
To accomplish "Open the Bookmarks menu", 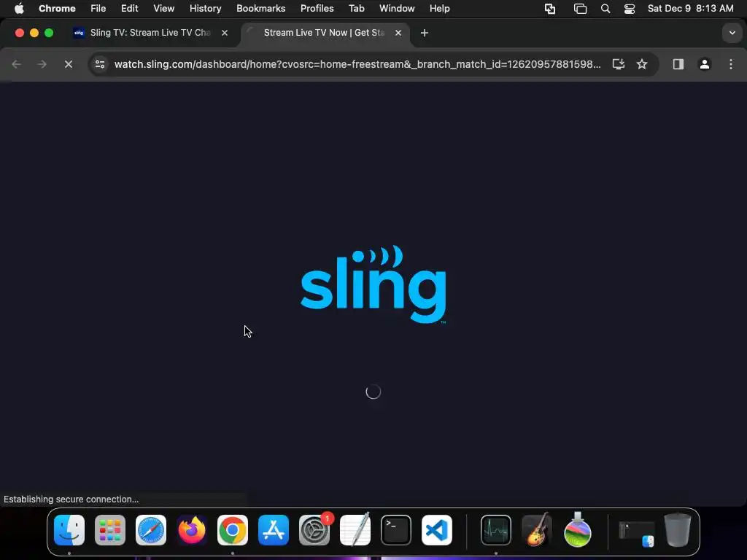I will pos(261,9).
